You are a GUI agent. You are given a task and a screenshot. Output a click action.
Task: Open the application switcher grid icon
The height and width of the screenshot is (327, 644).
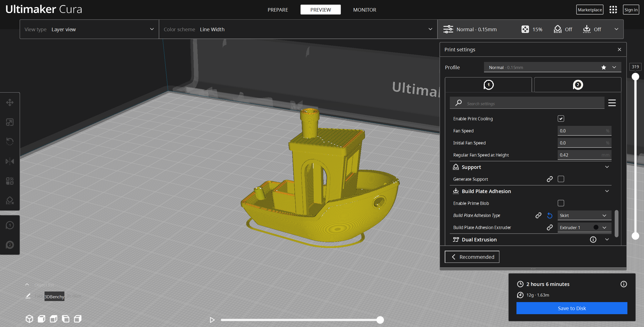click(613, 10)
